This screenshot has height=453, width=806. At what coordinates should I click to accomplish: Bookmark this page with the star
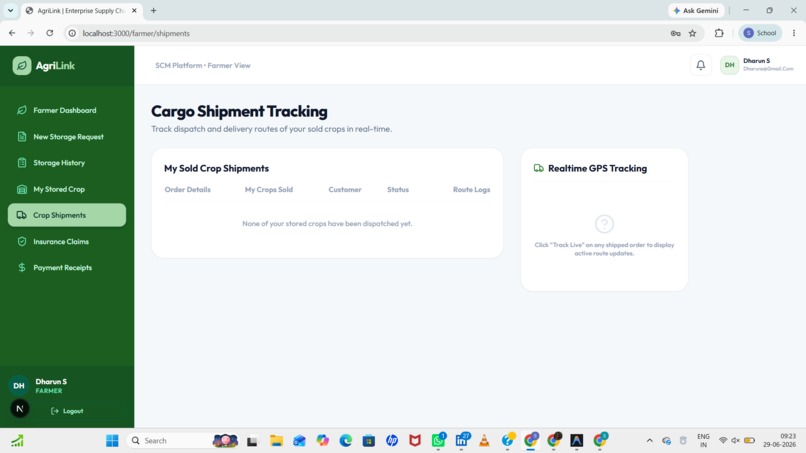point(692,33)
